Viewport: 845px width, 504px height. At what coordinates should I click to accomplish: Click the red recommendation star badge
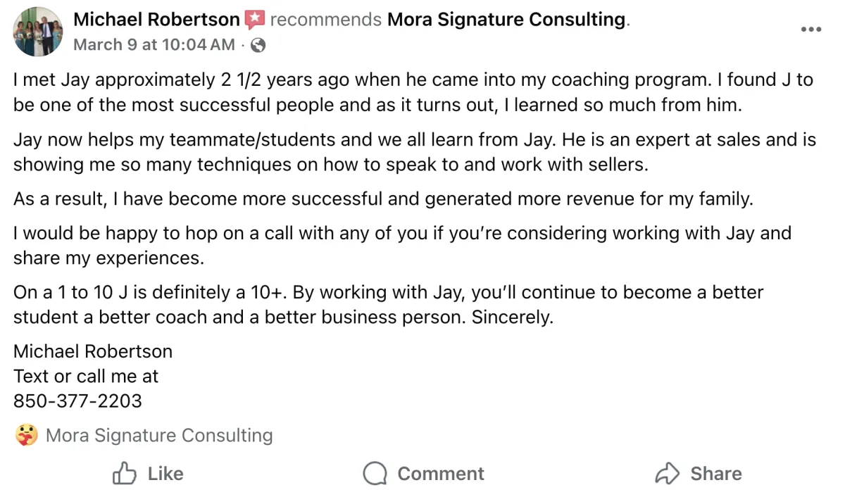click(254, 20)
